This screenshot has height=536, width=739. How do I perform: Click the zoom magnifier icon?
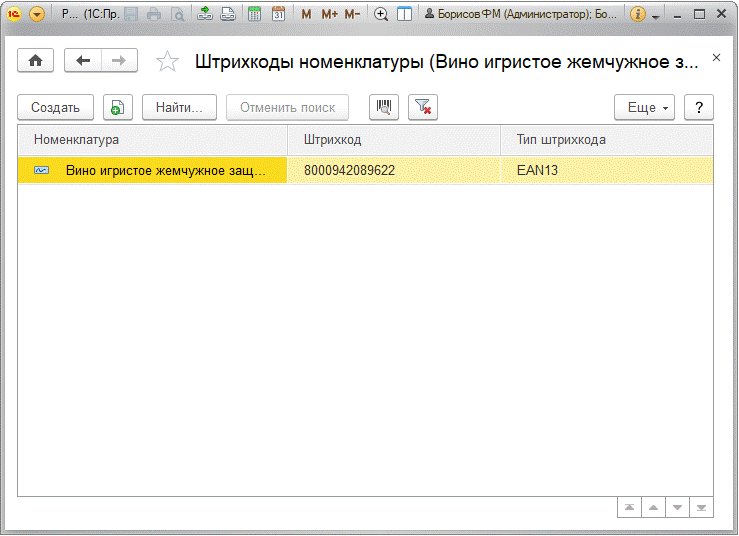(381, 14)
